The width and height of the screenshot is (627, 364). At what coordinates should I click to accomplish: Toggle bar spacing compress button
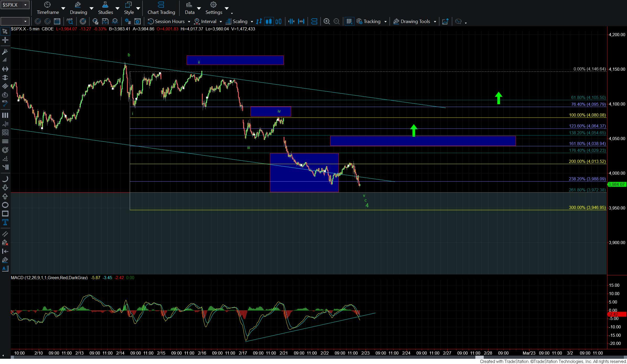[291, 21]
